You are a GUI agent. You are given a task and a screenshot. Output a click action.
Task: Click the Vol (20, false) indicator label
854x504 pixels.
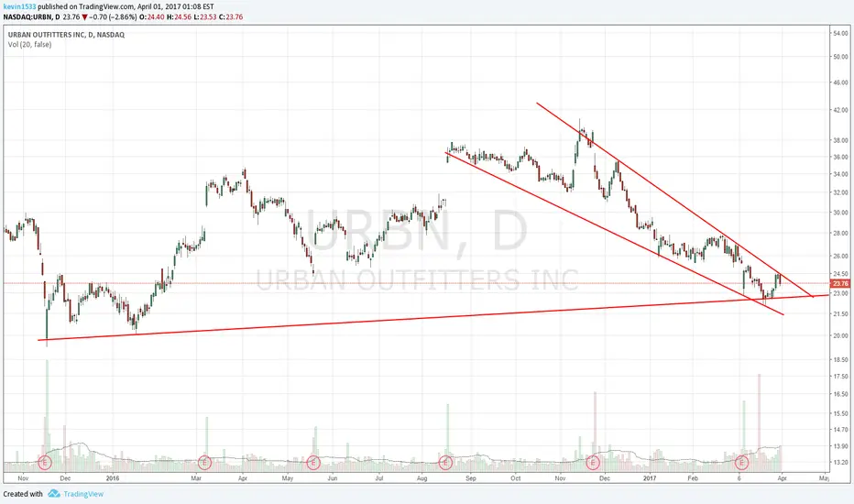29,45
